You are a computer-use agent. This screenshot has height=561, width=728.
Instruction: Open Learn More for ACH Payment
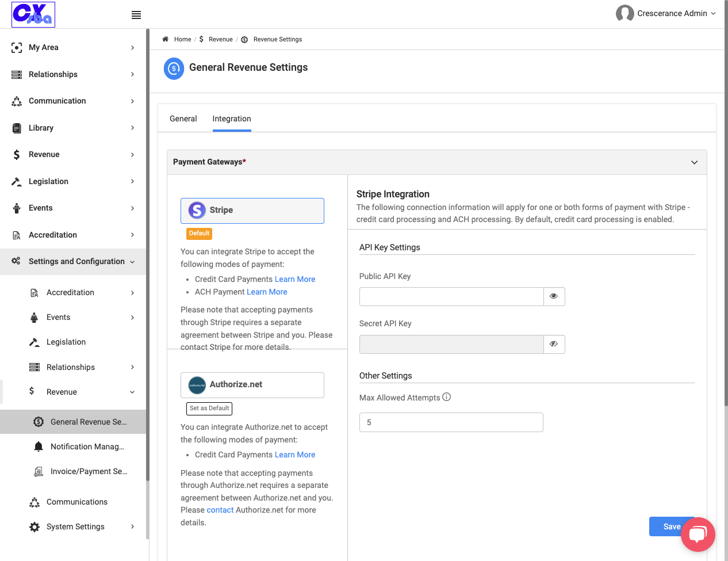267,292
